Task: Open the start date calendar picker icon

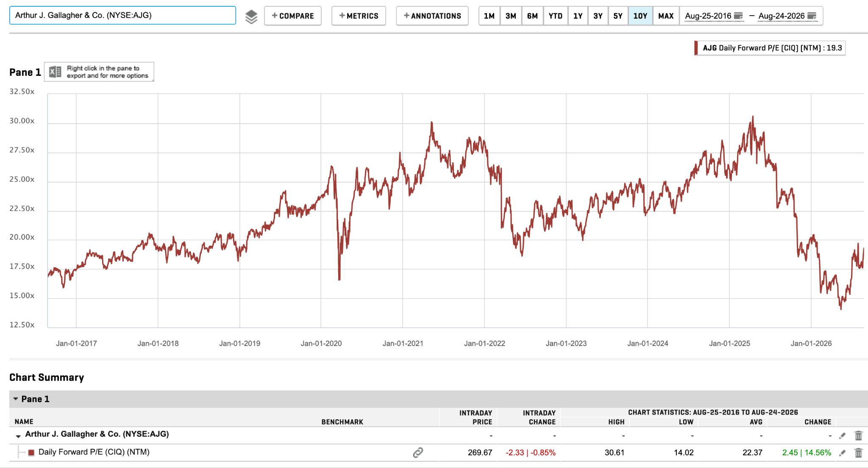Action: tap(738, 16)
